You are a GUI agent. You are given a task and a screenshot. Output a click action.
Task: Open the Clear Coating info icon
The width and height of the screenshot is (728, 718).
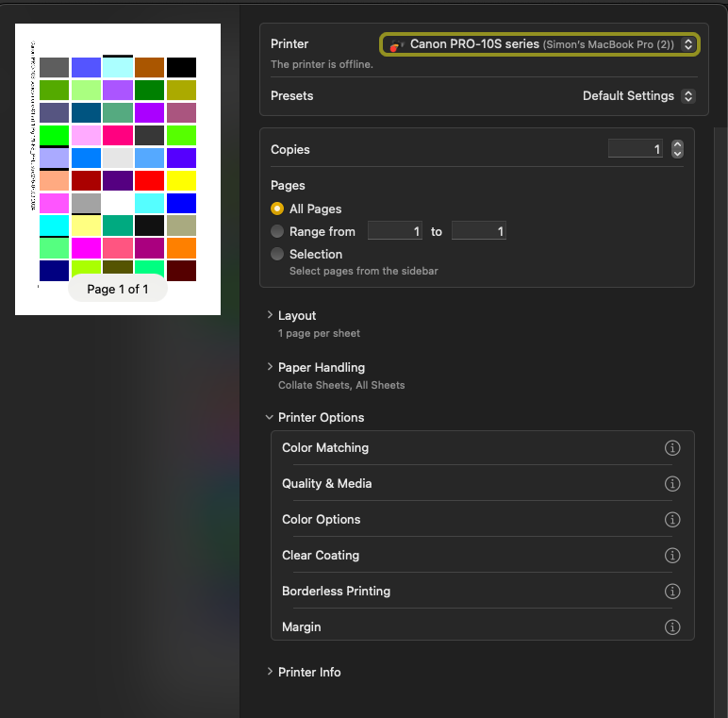point(672,556)
